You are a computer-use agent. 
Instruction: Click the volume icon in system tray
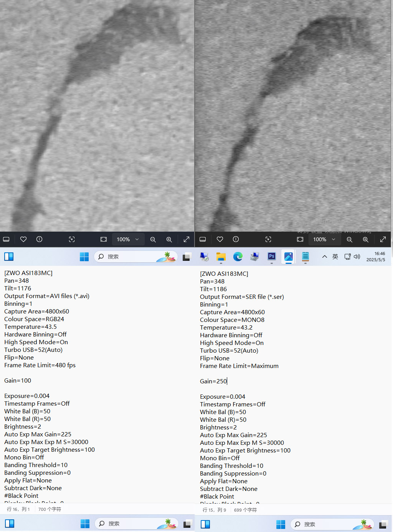pos(357,257)
